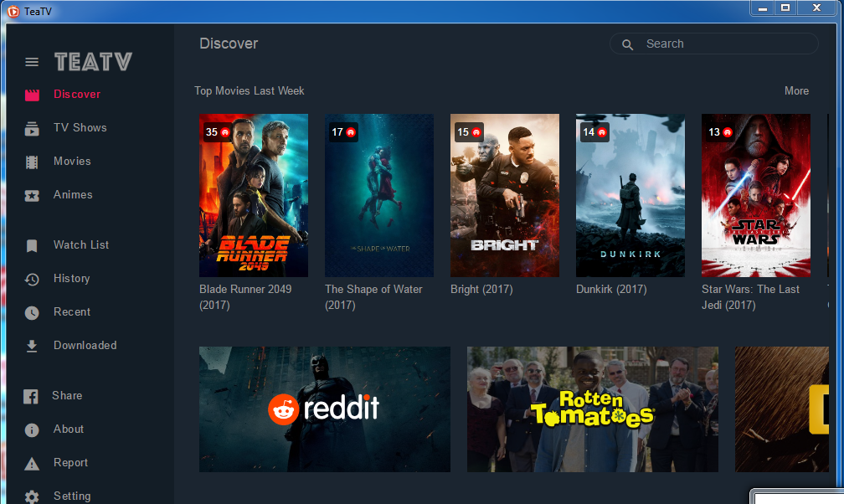Open the Blade Runner 2049 poster
Image resolution: width=844 pixels, height=504 pixels.
pos(253,195)
